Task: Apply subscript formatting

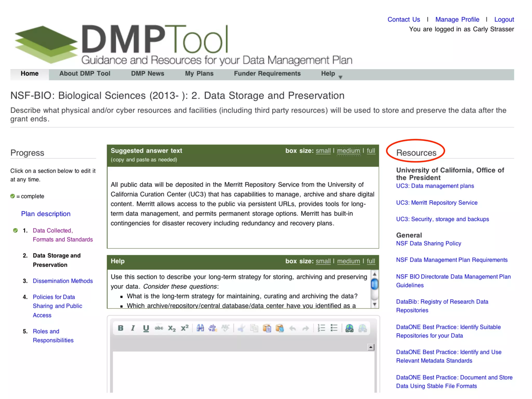Action: click(172, 328)
